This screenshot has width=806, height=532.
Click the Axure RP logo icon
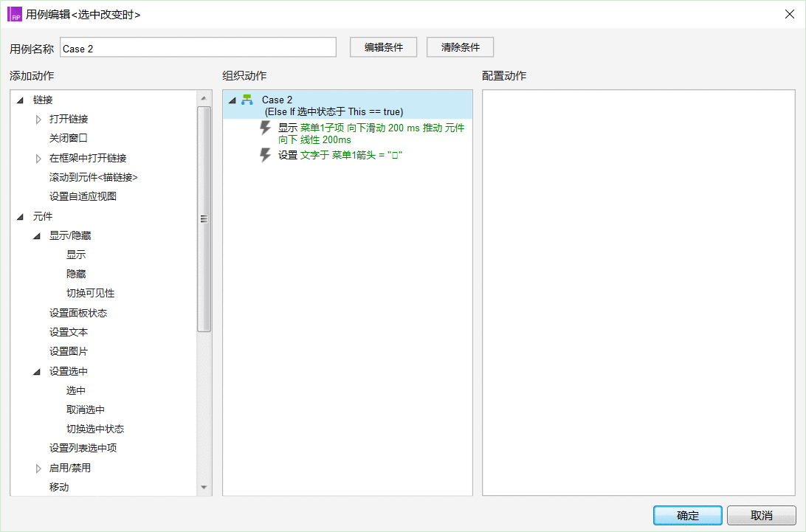pos(15,15)
